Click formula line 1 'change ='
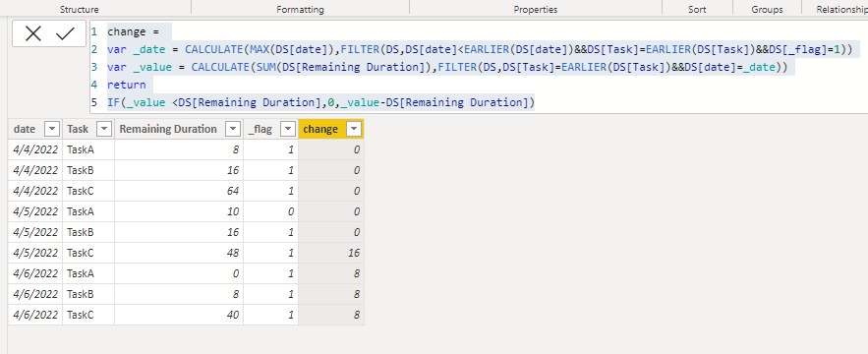This screenshot has width=868, height=354. pos(133,31)
